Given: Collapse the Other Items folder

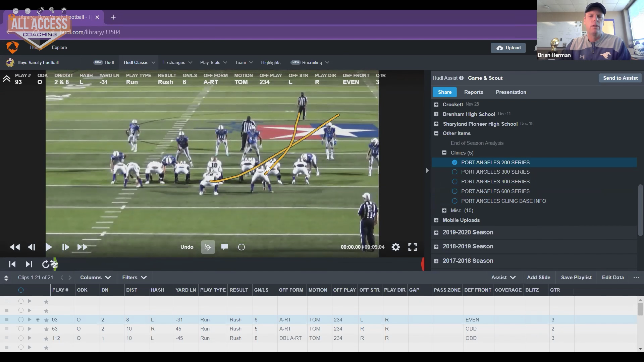Looking at the screenshot, I should click(436, 133).
